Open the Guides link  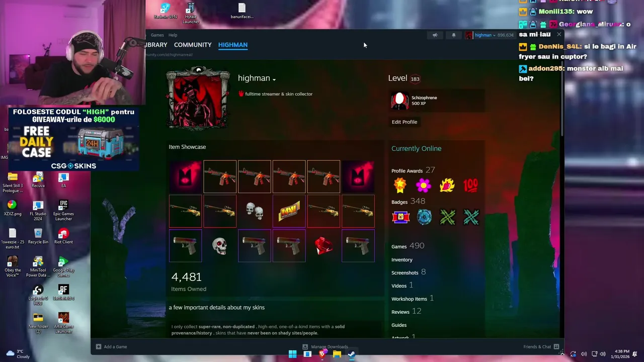399,325
